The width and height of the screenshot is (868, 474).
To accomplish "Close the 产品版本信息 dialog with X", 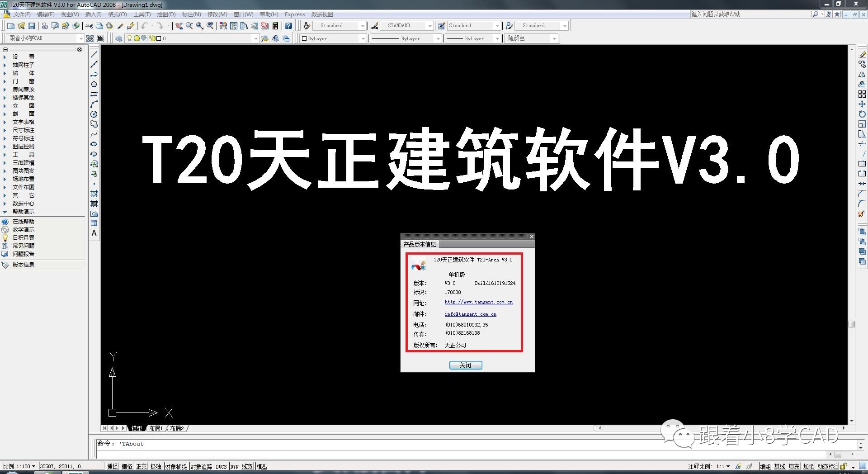I will coord(532,237).
